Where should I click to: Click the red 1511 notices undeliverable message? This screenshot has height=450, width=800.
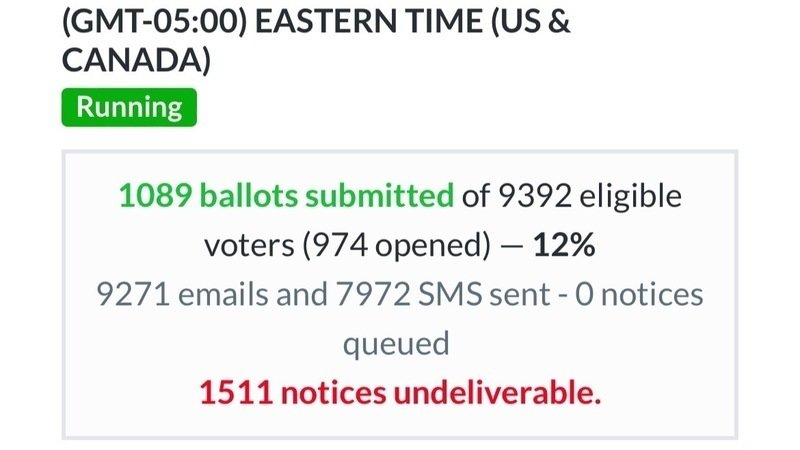tap(400, 393)
